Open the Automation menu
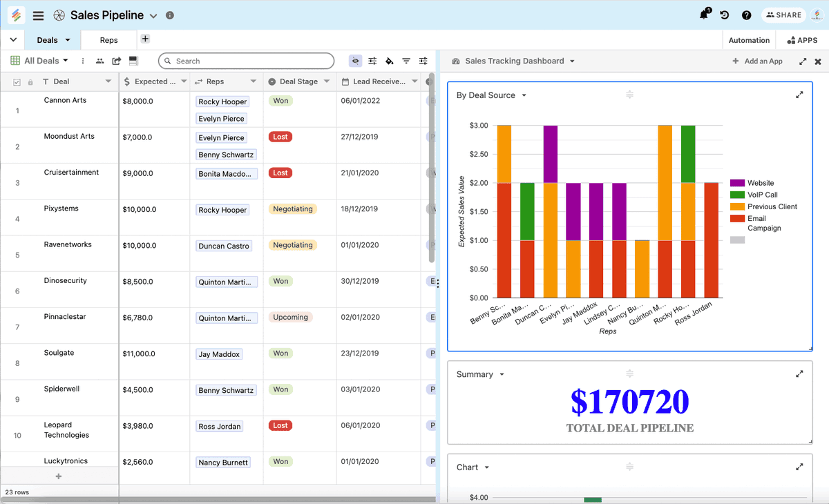Viewport: 829px width, 504px height. 749,40
